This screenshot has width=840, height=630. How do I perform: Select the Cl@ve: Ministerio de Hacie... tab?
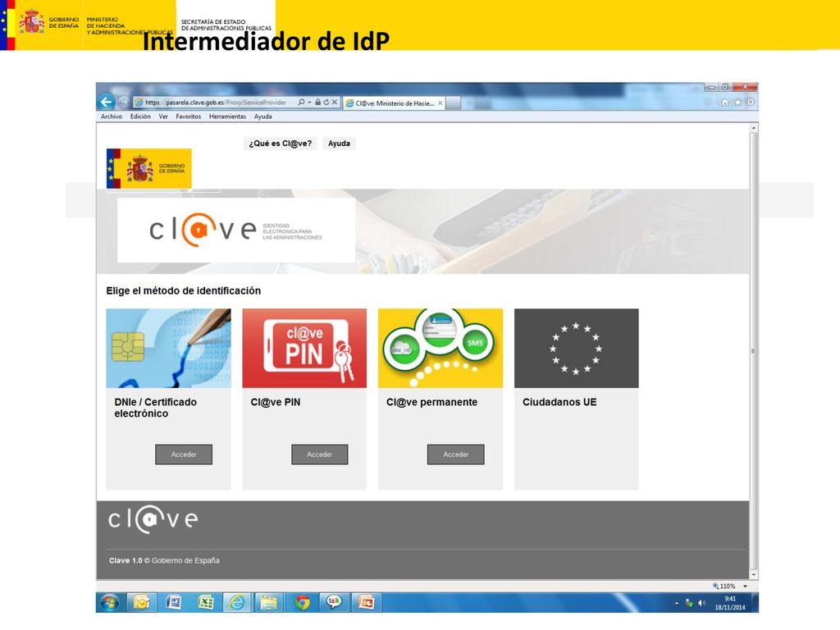pyautogui.click(x=395, y=103)
